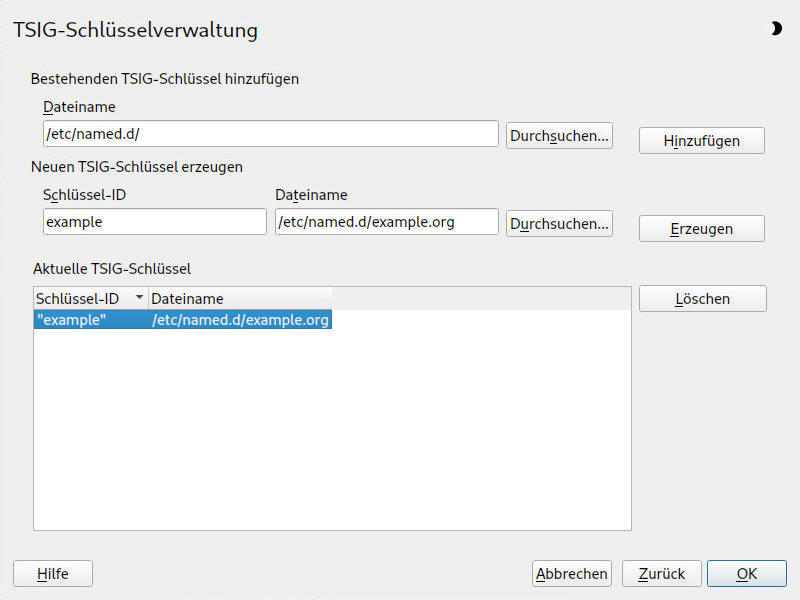This screenshot has height=600, width=800.
Task: Select the "example" key row
Action: pos(183,320)
